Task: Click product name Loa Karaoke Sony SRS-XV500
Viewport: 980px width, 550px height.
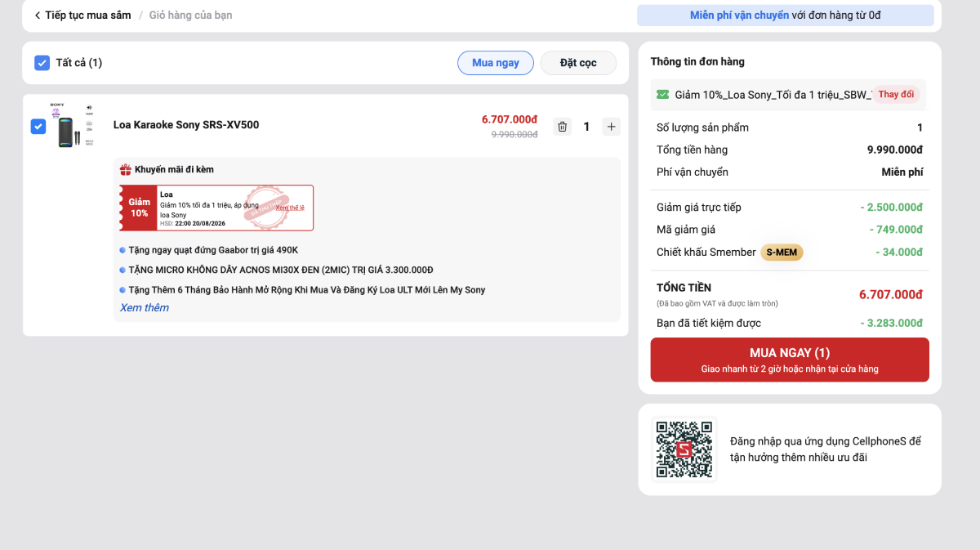Action: click(x=186, y=125)
